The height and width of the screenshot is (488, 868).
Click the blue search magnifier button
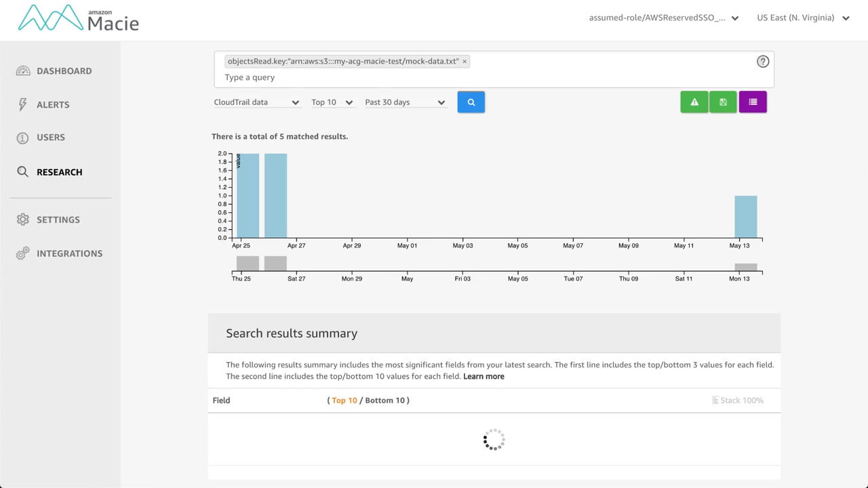coord(471,102)
